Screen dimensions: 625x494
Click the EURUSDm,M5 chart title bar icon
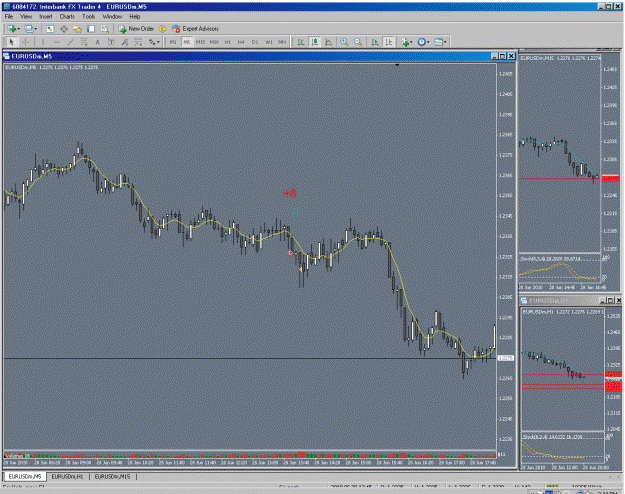[7, 56]
